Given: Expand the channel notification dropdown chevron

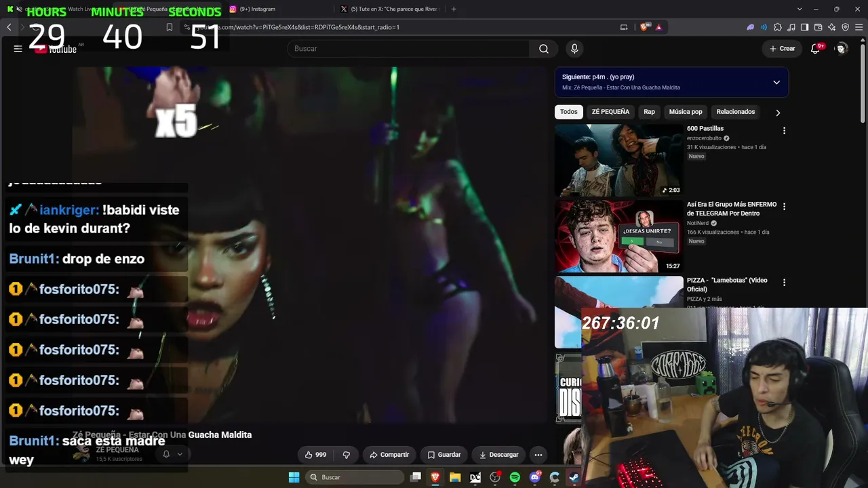Looking at the screenshot, I should [180, 454].
